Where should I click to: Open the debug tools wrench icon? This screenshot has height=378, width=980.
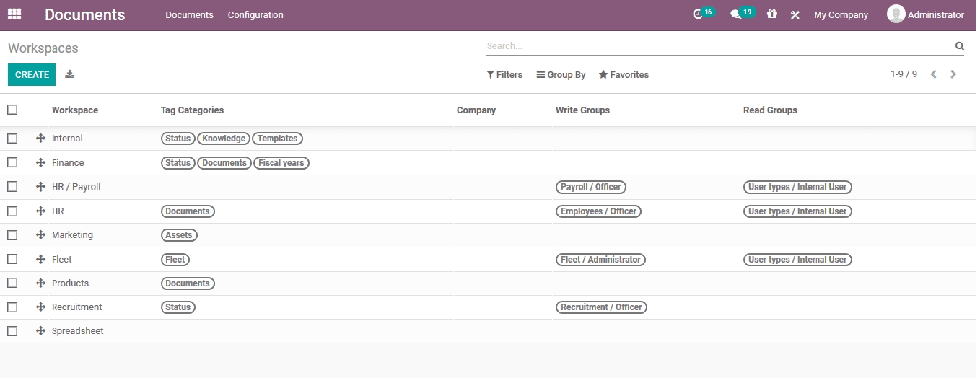(795, 15)
